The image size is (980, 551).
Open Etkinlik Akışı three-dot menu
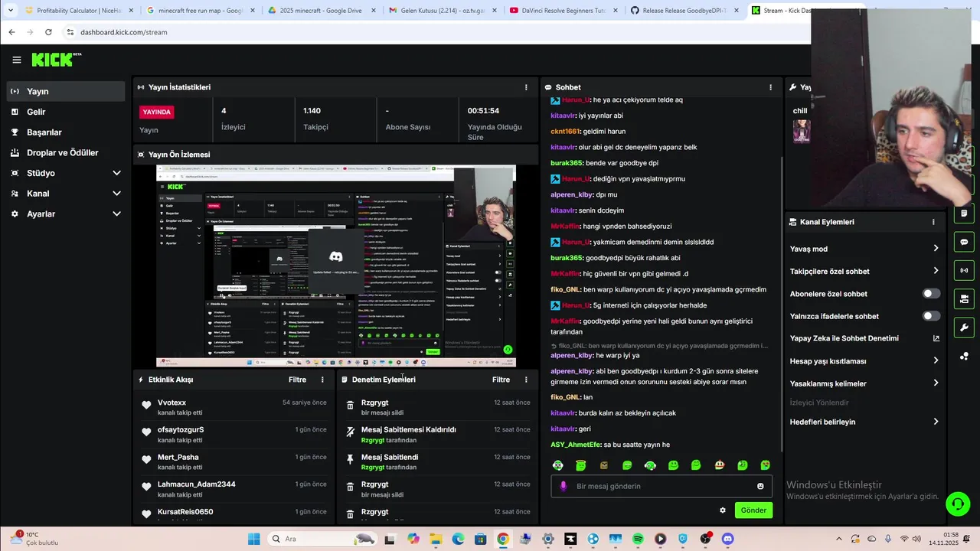click(x=322, y=380)
